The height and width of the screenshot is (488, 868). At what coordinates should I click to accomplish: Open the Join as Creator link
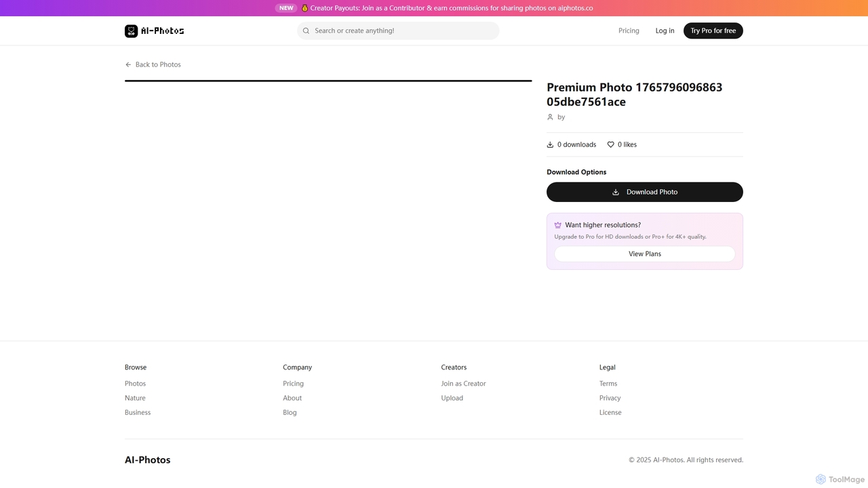click(x=463, y=384)
